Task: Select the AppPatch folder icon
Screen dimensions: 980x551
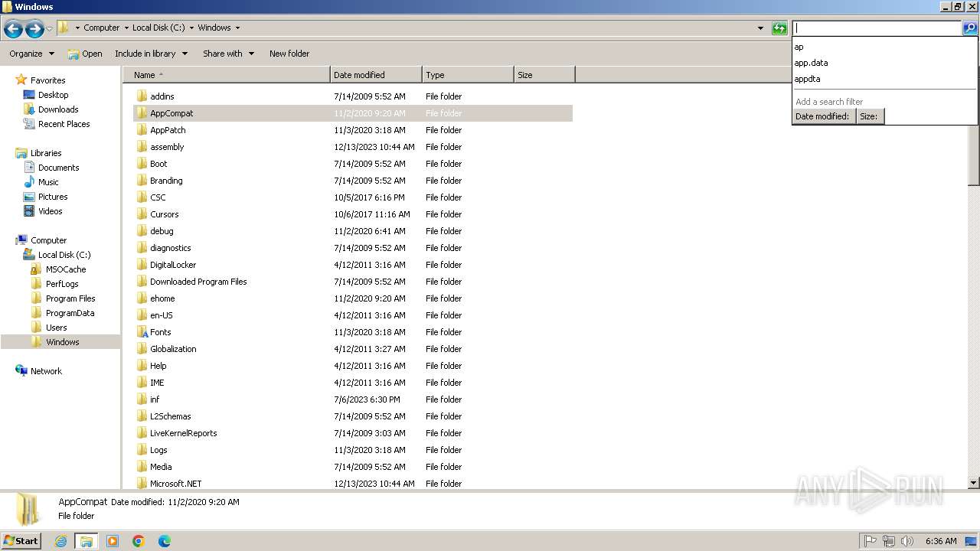Action: [142, 130]
